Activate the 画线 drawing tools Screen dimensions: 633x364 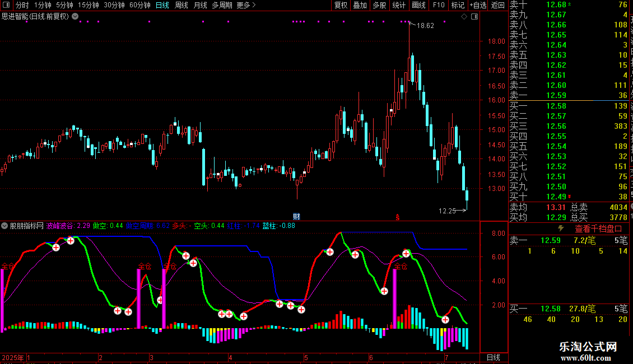tap(418, 5)
